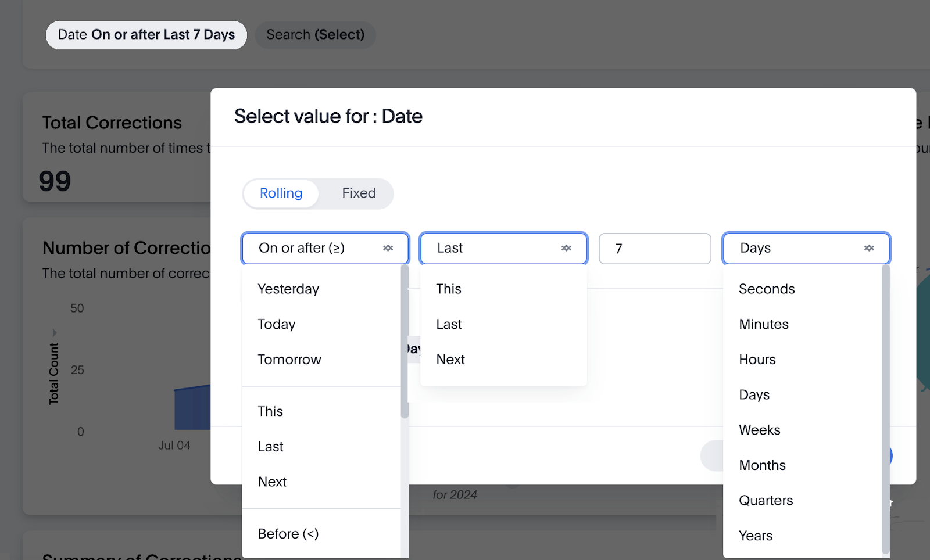Click the operator list scrollbar thumb
This screenshot has height=560, width=930.
(x=405, y=342)
